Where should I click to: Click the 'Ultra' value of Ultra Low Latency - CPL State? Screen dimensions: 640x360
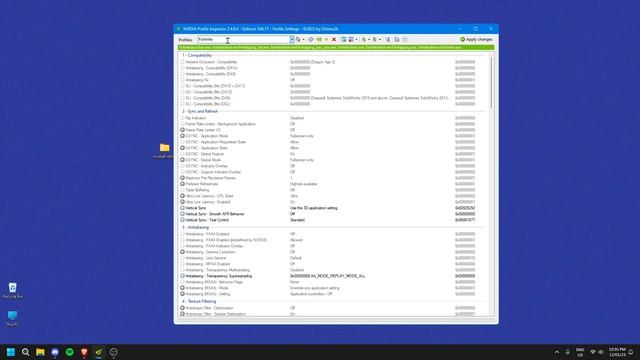coord(293,196)
